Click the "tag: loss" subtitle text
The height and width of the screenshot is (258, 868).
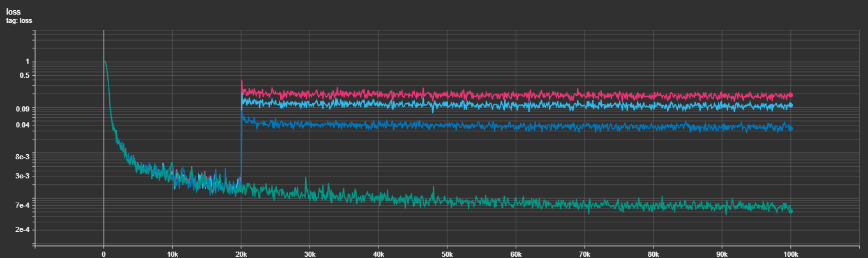[19, 20]
